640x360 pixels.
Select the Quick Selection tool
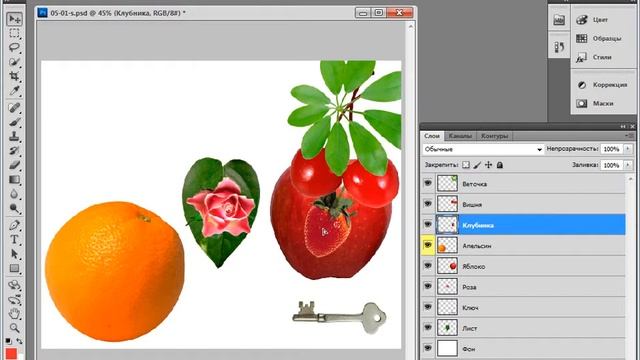(14, 62)
